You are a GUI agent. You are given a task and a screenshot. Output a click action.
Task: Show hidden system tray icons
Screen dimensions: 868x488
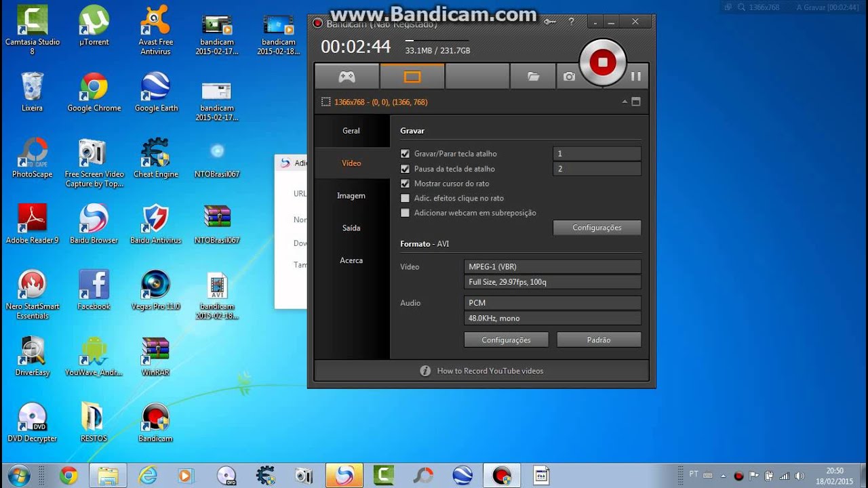723,476
